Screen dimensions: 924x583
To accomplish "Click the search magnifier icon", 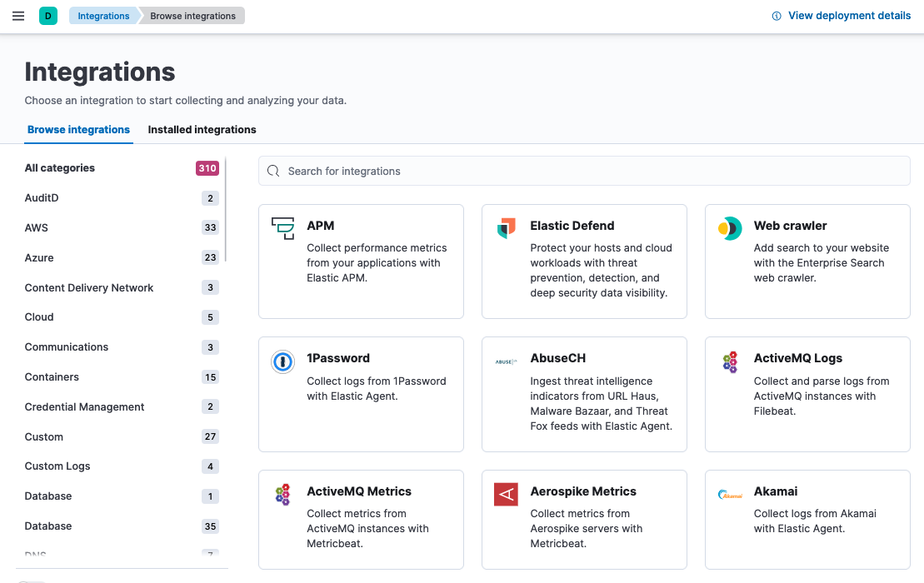I will click(x=273, y=170).
